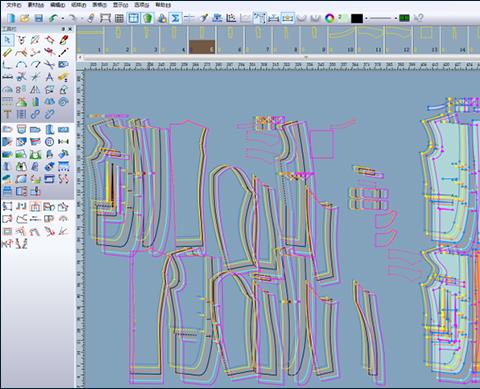Open the 文件 (File) menu
Screen dimensions: 480x389
pyautogui.click(x=14, y=5)
